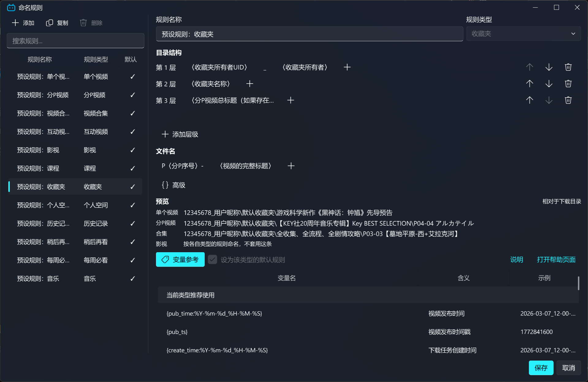Viewport: 588px width, 382px height.
Task: Delete 第 1 层 with trash icon
Action: click(568, 67)
